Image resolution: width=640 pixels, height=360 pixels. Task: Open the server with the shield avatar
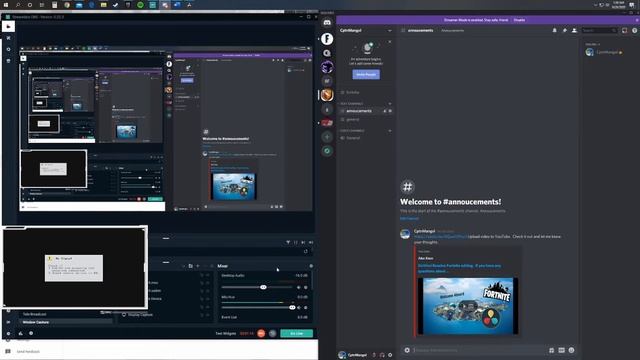(x=327, y=95)
